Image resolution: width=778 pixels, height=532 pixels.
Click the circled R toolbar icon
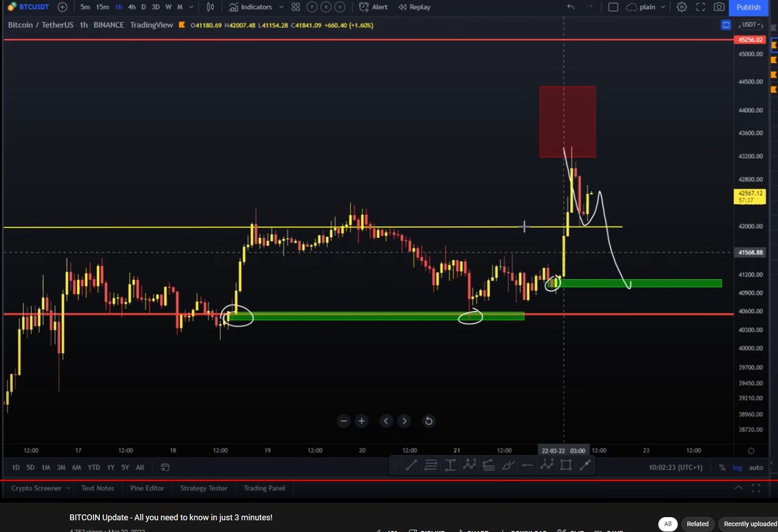[x=325, y=7]
